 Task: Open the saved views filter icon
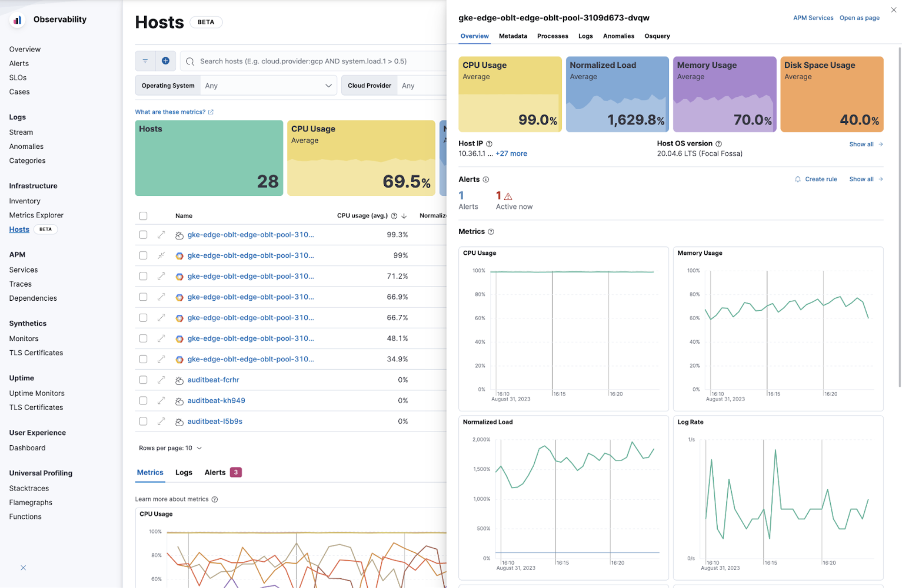tap(145, 61)
